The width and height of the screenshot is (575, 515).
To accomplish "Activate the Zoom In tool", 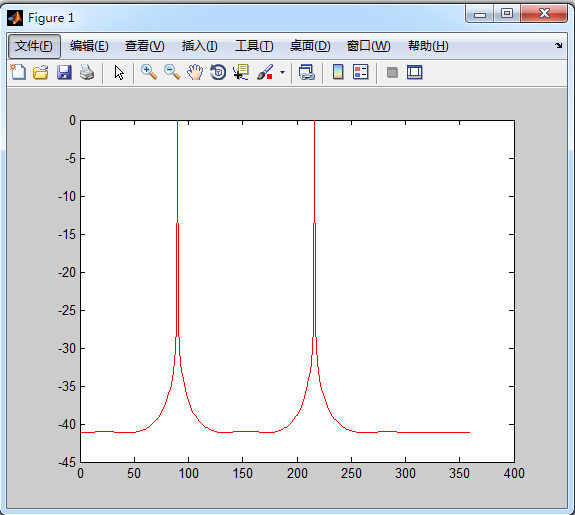I will [x=149, y=72].
